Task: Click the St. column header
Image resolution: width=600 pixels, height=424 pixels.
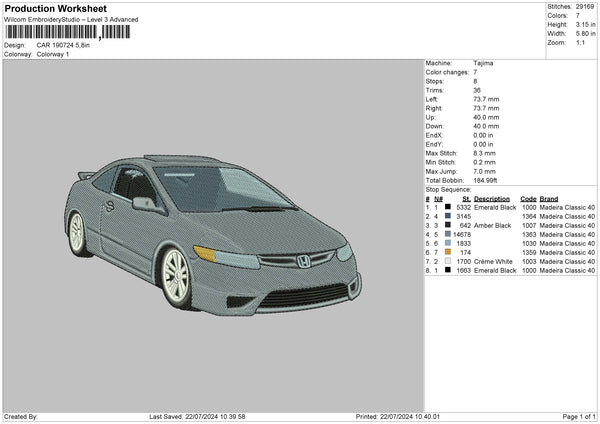Action: (466, 198)
